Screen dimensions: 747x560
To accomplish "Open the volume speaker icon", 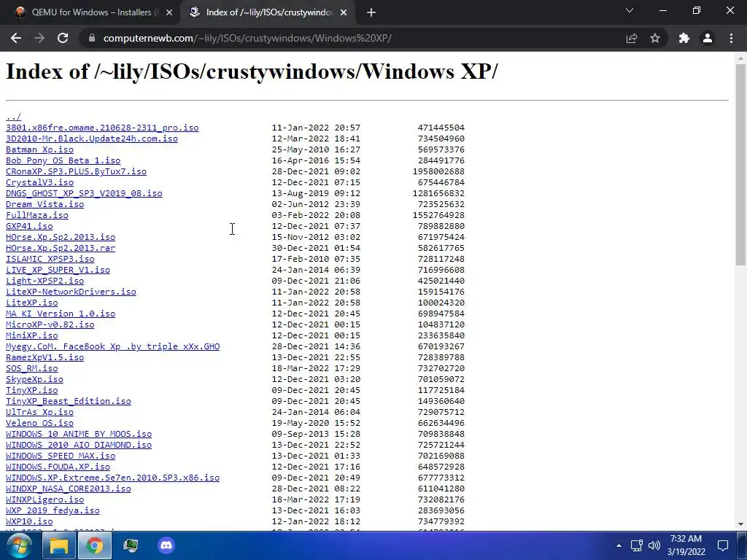I will pyautogui.click(x=654, y=545).
